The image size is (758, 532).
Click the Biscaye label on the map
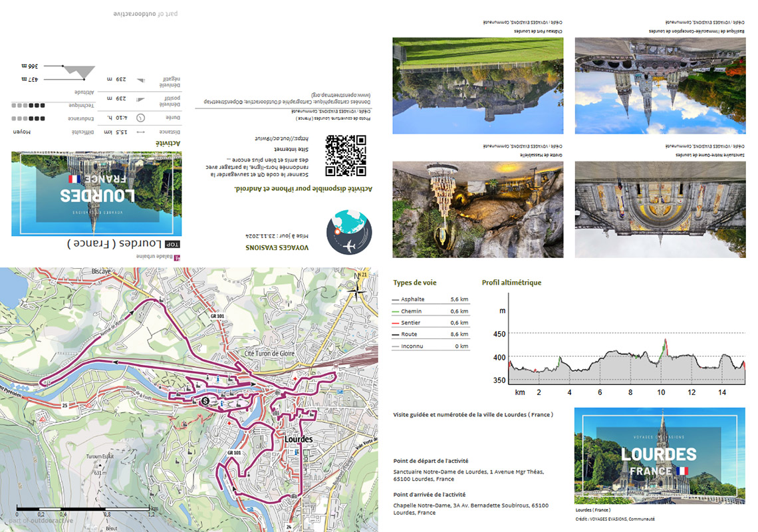tap(102, 271)
